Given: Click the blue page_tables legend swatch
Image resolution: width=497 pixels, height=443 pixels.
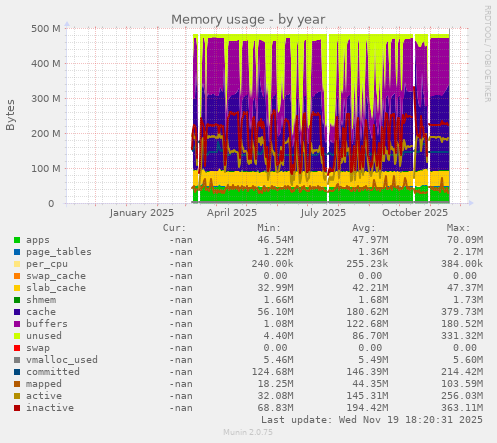Looking at the screenshot, I should [17, 252].
